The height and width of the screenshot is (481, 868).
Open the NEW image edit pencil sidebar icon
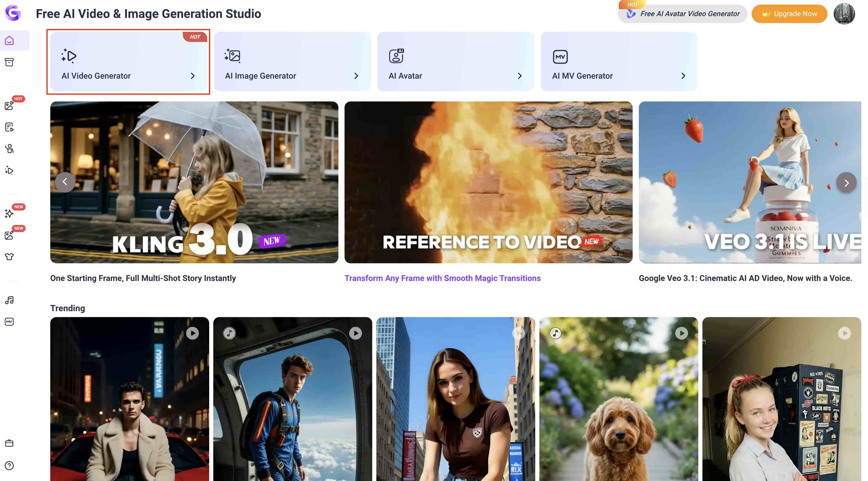(9, 235)
